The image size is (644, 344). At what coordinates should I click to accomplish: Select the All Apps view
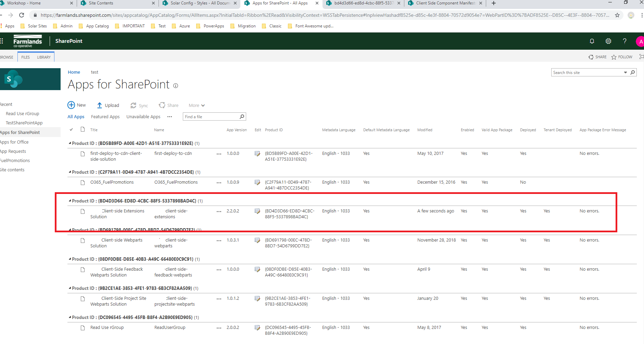pyautogui.click(x=76, y=116)
